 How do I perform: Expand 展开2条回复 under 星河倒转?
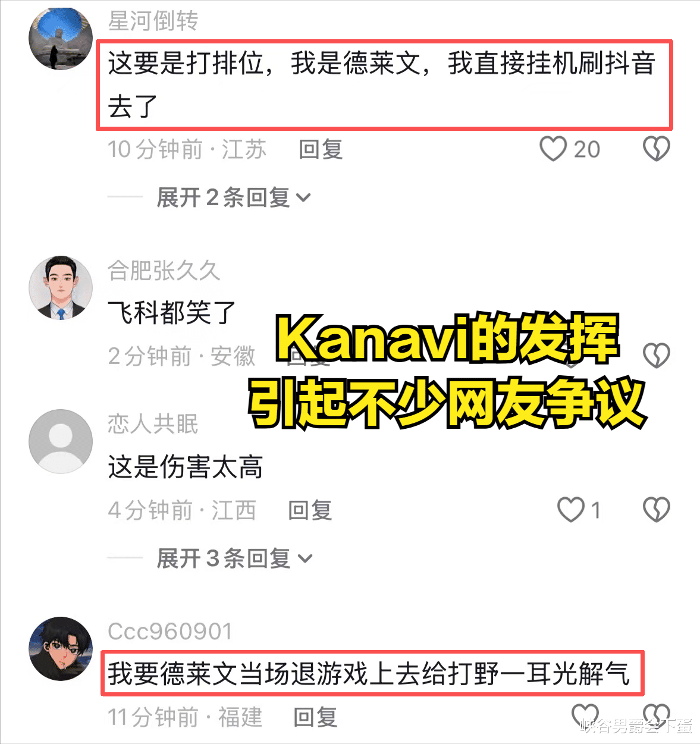point(234,197)
